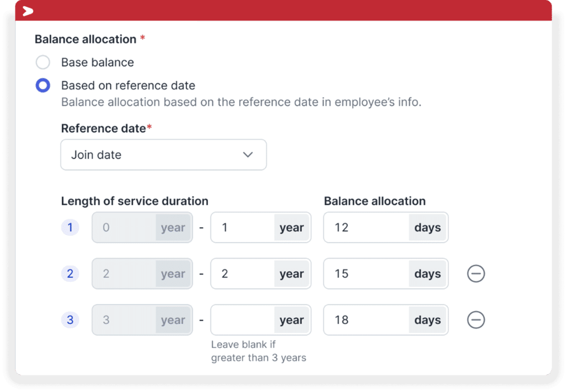Click the tier 3 number badge
Viewport: 567px width, 392px height.
(70, 320)
